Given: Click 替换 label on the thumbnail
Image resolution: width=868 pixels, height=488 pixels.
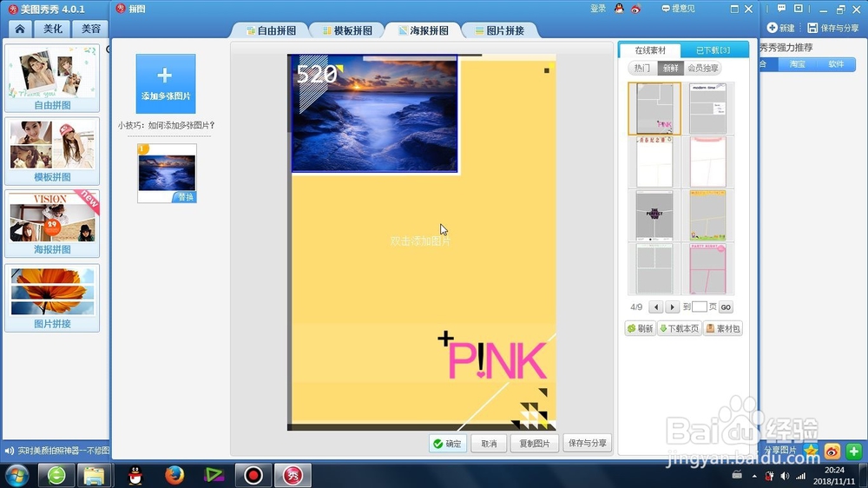Looking at the screenshot, I should 186,197.
